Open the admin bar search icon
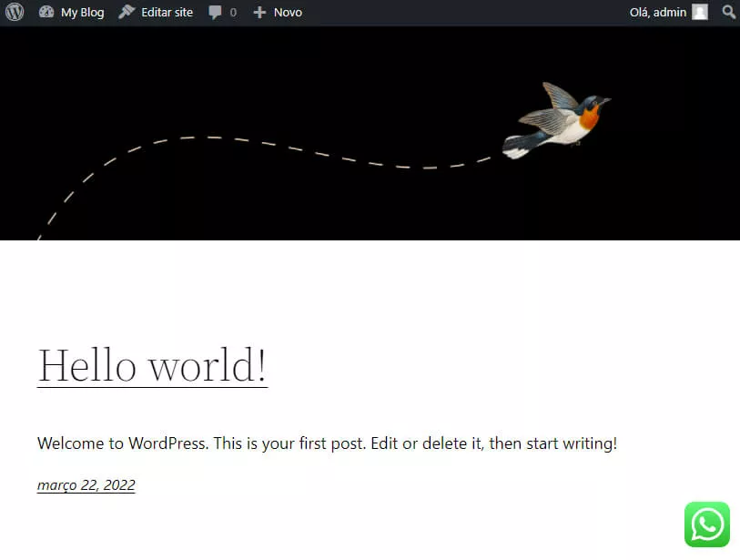The image size is (740, 560). [729, 12]
